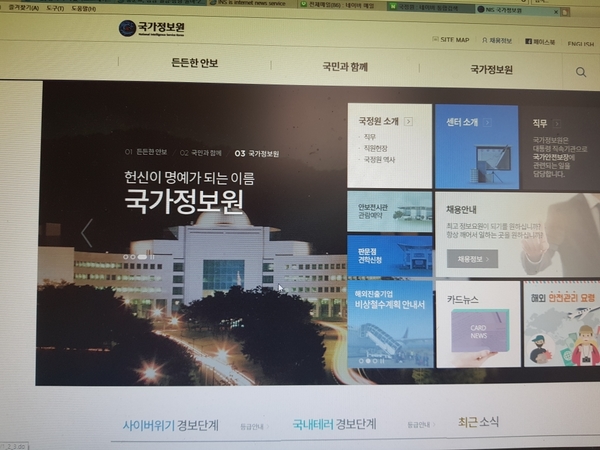This screenshot has height=450, width=600.
Task: Select the second dot of the banner carousel
Action: click(x=368, y=361)
